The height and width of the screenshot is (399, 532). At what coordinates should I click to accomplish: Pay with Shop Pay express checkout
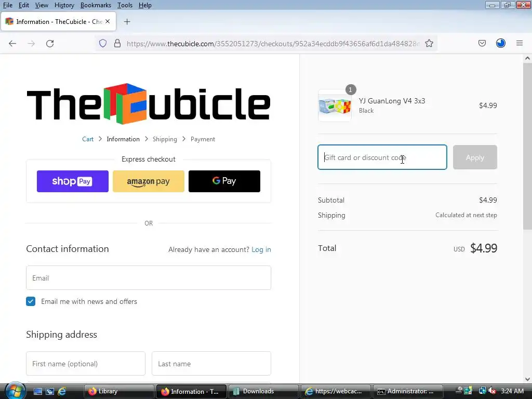point(73,181)
